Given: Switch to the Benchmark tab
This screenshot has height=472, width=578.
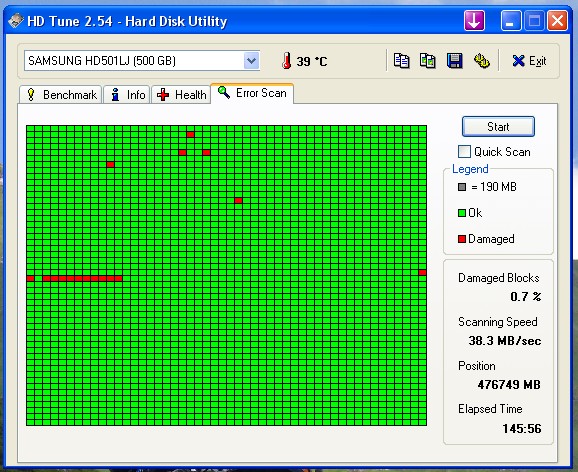Looking at the screenshot, I should (61, 95).
